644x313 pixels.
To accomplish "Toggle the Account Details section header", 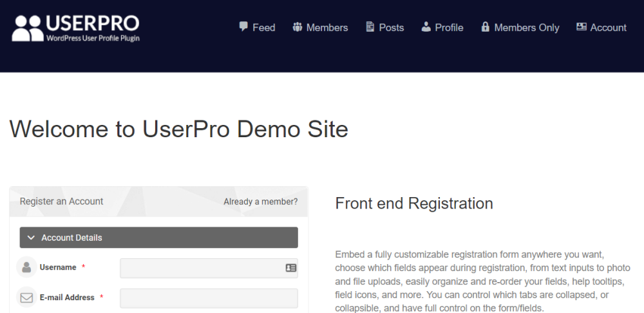I will pyautogui.click(x=158, y=238).
